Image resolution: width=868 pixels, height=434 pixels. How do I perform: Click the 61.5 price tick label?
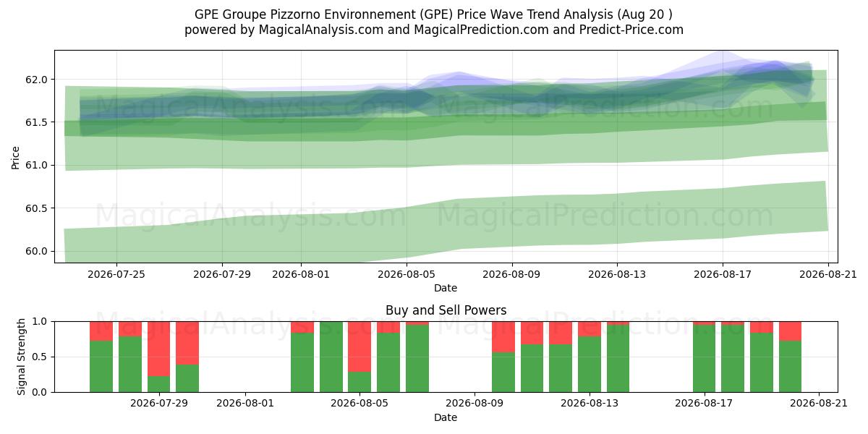[38, 122]
